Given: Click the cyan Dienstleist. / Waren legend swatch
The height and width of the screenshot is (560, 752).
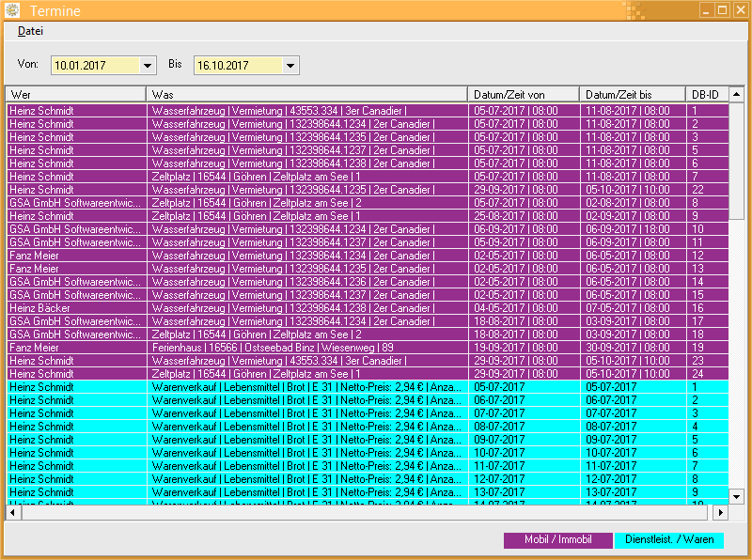Looking at the screenshot, I should [669, 540].
